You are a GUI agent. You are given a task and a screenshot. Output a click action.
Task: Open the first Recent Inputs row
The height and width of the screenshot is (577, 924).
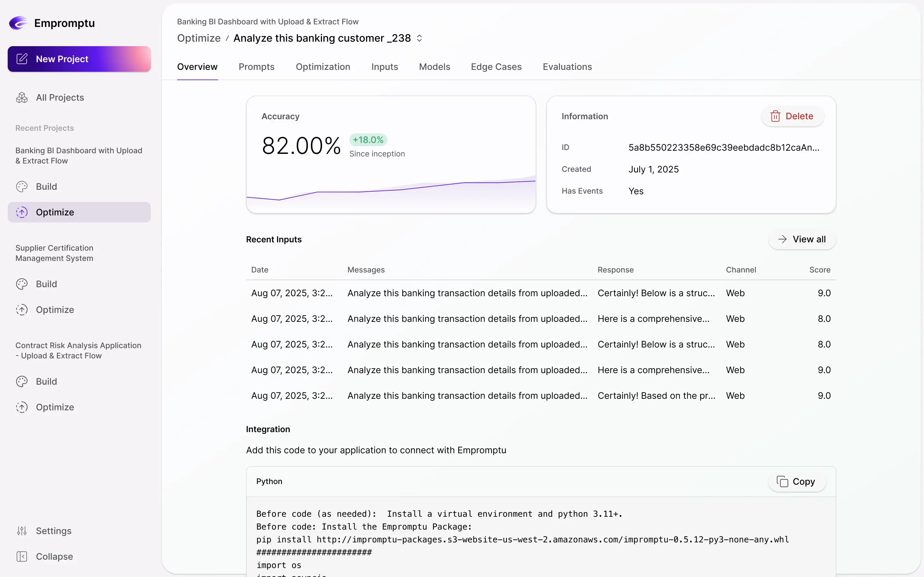(535, 293)
